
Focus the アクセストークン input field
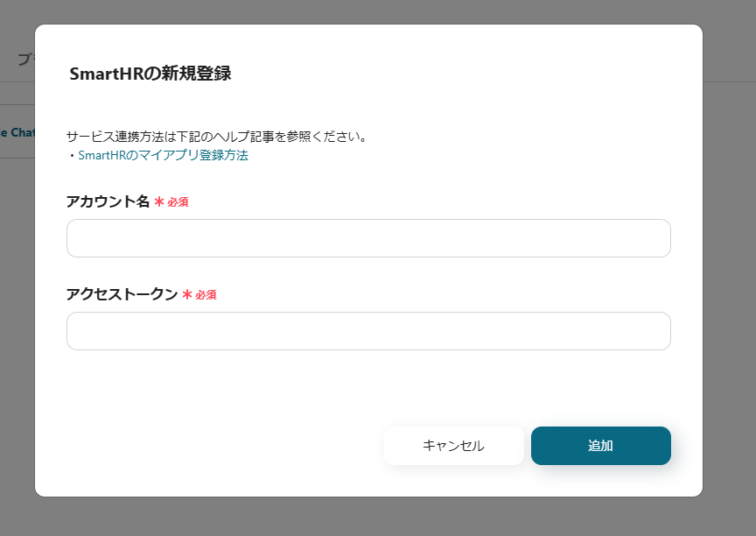tap(367, 331)
